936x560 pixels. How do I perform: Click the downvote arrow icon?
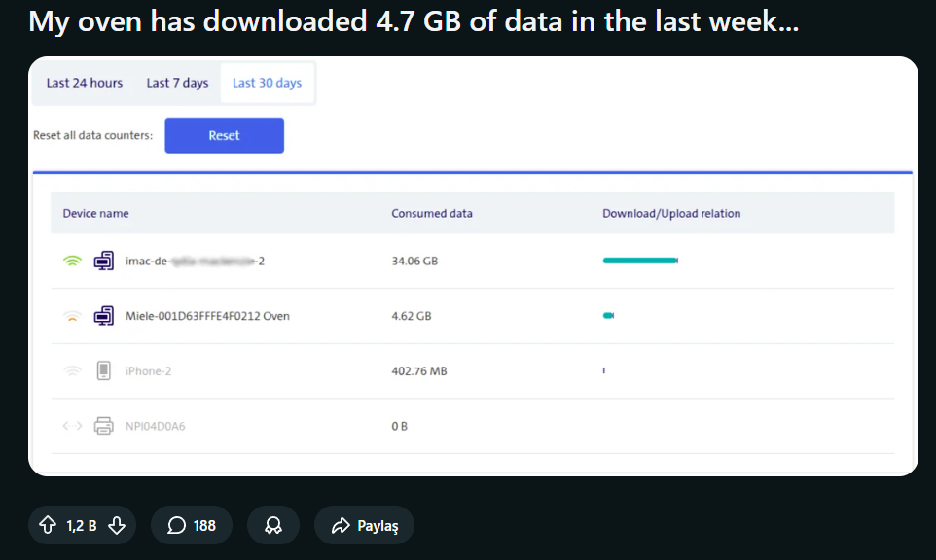[x=117, y=525]
